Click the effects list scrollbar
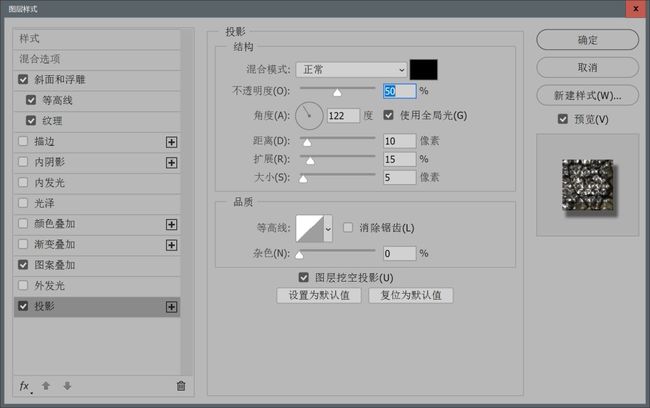The height and width of the screenshot is (408, 650). (x=187, y=202)
